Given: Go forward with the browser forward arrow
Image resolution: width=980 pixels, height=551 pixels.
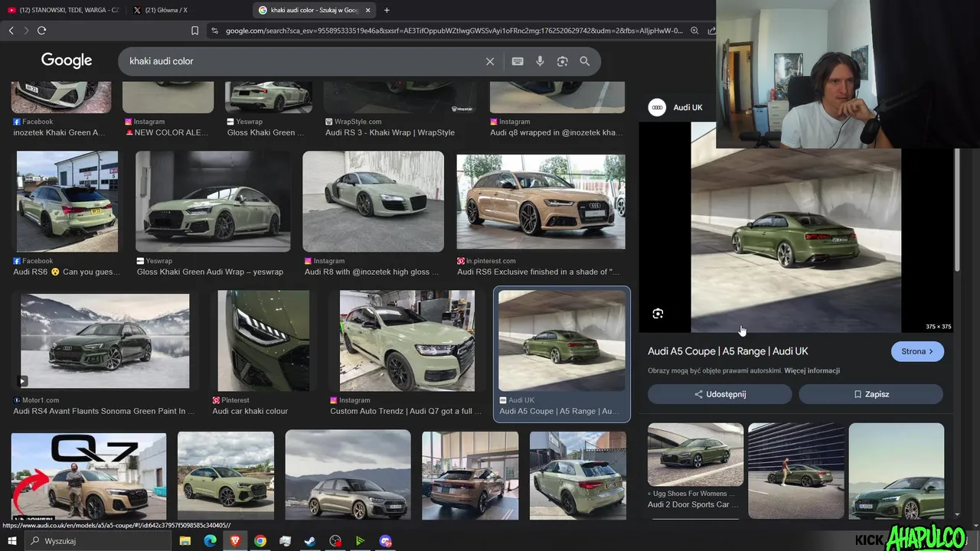Looking at the screenshot, I should (26, 31).
